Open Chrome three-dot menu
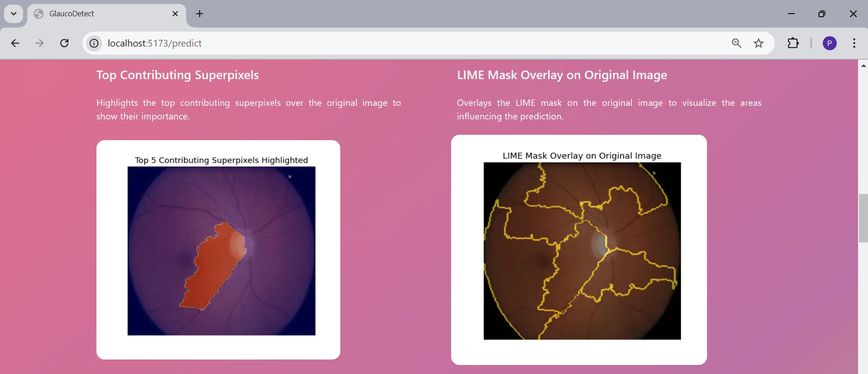Viewport: 868px width, 374px height. pyautogui.click(x=854, y=43)
